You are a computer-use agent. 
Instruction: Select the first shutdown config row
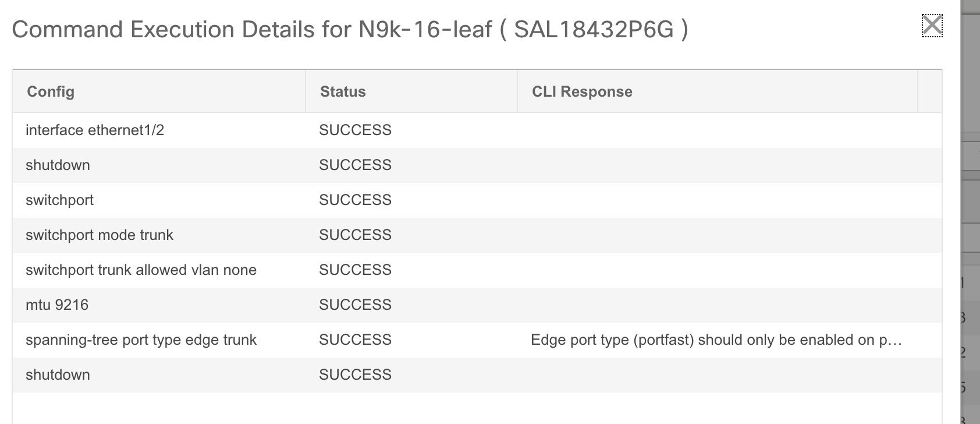point(477,165)
